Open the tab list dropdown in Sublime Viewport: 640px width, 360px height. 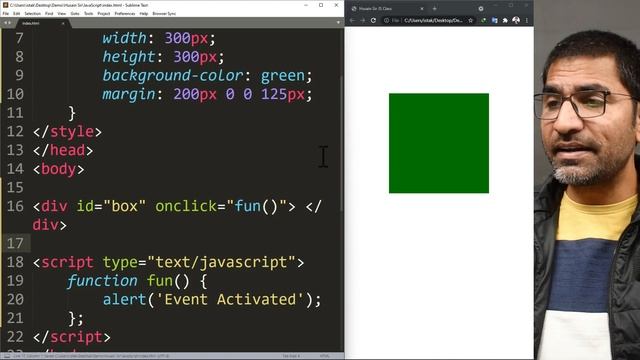(338, 22)
